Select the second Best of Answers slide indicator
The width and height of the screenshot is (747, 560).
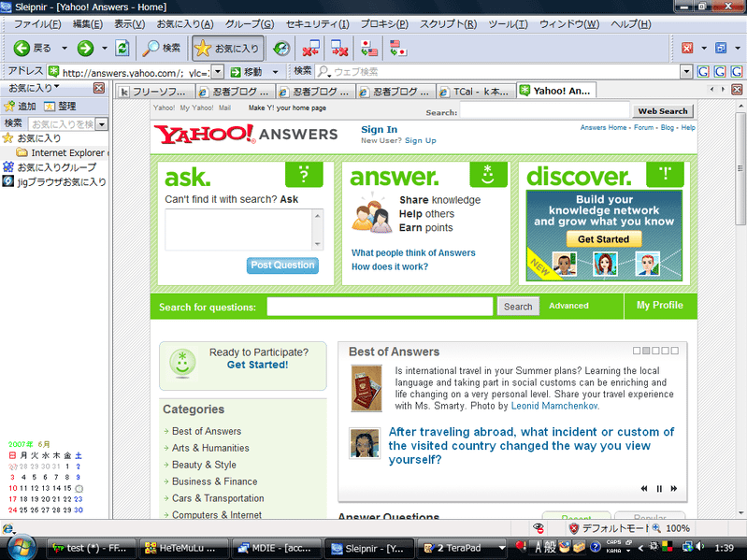click(x=646, y=351)
